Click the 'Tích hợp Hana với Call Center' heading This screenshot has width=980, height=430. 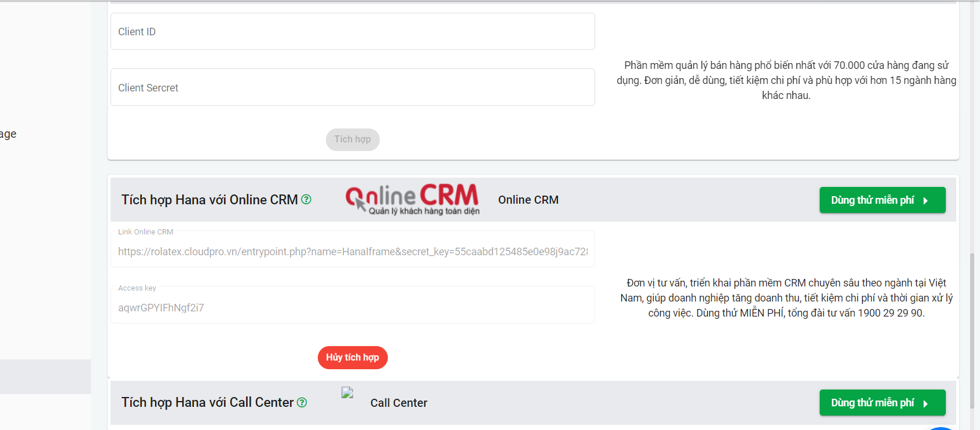(x=208, y=402)
